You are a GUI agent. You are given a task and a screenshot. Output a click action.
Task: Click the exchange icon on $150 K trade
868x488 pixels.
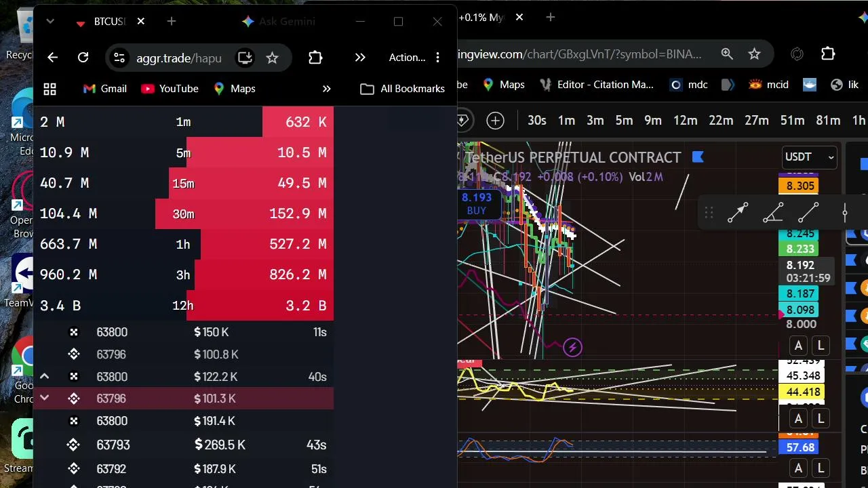click(74, 332)
